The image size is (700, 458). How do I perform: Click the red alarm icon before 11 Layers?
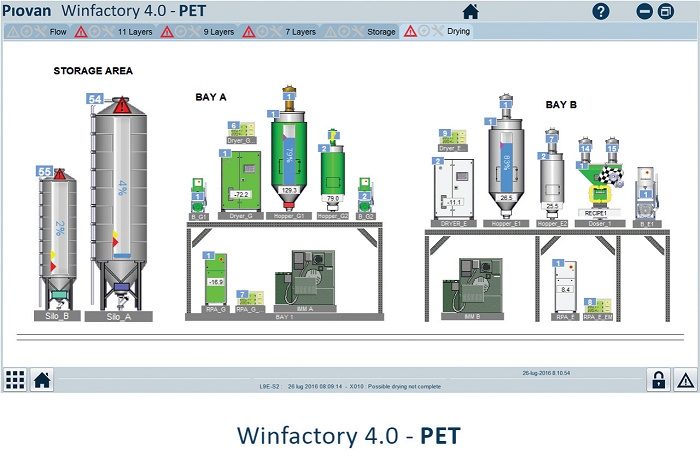click(81, 32)
